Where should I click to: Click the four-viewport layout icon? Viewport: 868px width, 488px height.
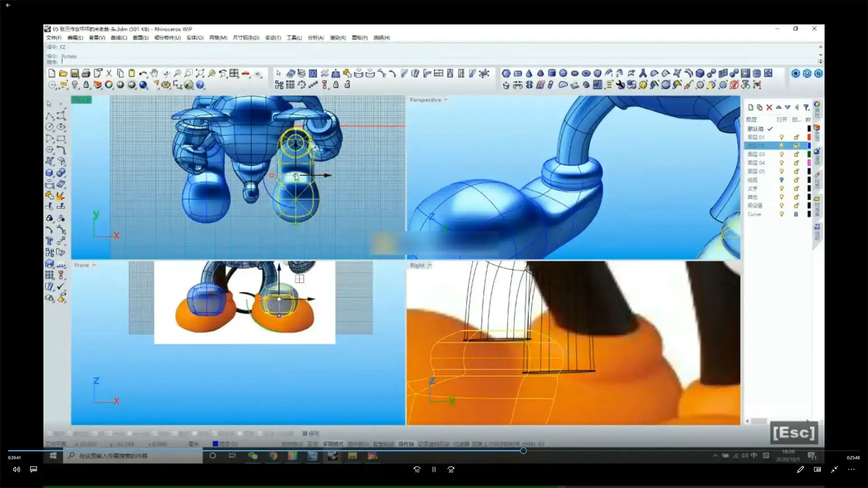(234, 73)
